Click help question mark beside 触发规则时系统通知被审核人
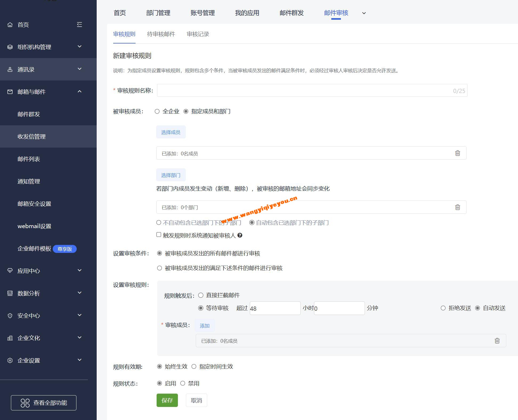Viewport: 518px width, 420px height. coord(240,235)
